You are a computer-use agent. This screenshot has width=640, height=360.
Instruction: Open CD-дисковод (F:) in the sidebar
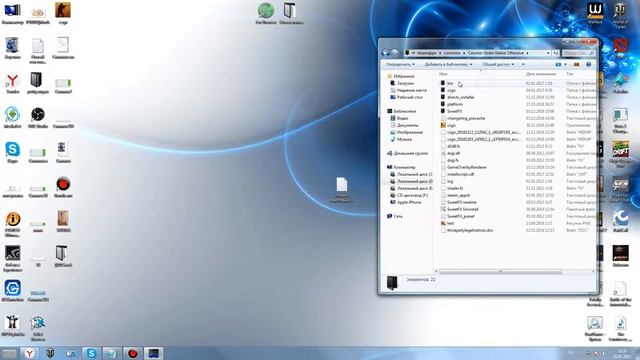pyautogui.click(x=412, y=196)
